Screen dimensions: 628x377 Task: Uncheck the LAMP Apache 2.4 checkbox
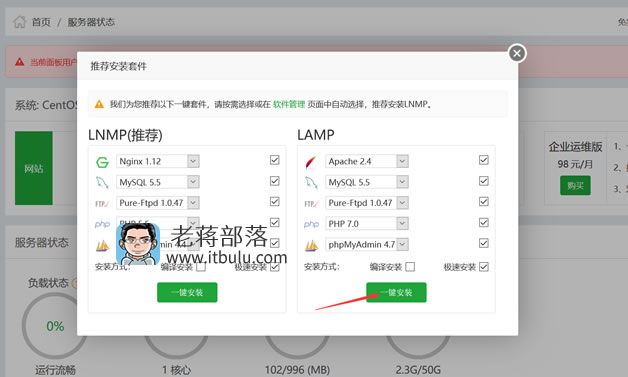[x=483, y=160]
